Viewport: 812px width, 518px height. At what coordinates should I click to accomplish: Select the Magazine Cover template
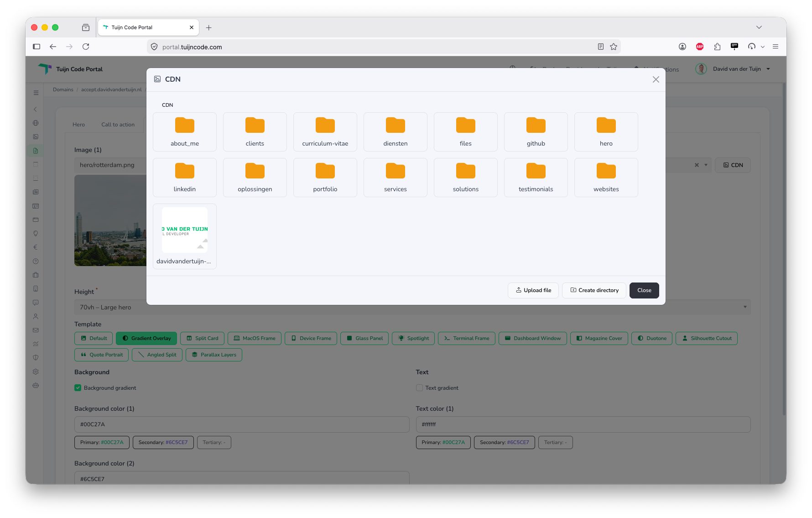599,338
